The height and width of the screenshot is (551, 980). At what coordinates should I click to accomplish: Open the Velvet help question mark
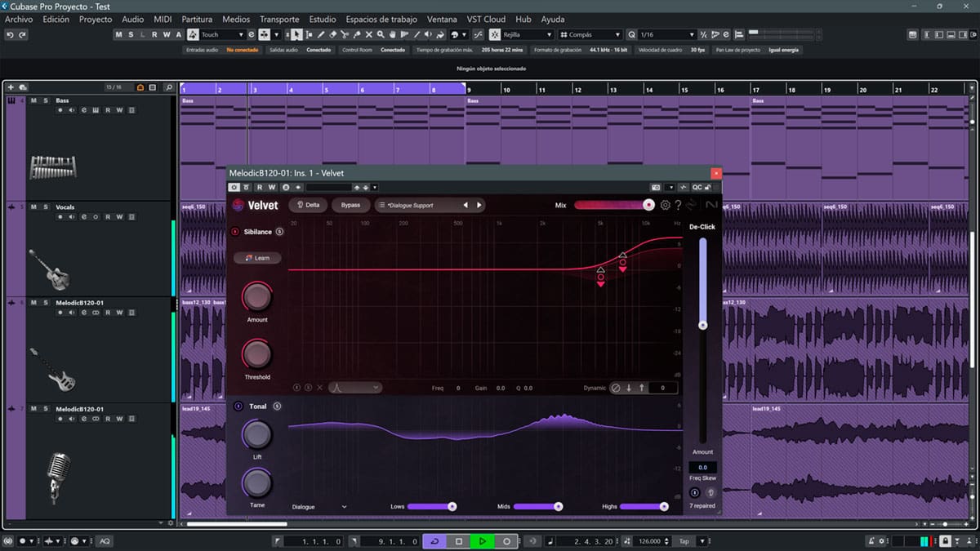(678, 205)
